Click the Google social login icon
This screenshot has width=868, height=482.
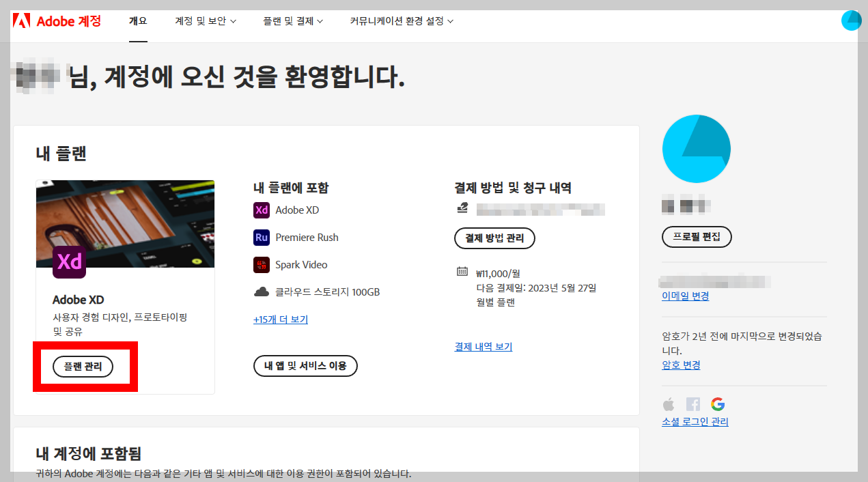(x=718, y=403)
